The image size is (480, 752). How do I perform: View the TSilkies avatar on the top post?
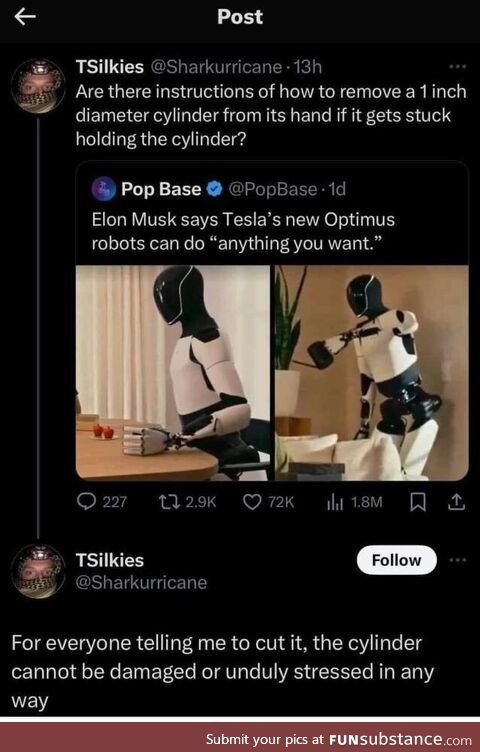38,86
